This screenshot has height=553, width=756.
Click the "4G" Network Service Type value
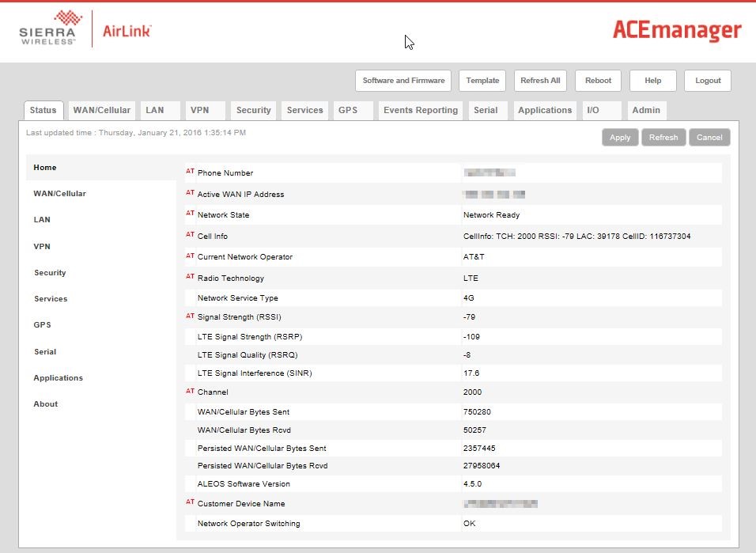[469, 298]
